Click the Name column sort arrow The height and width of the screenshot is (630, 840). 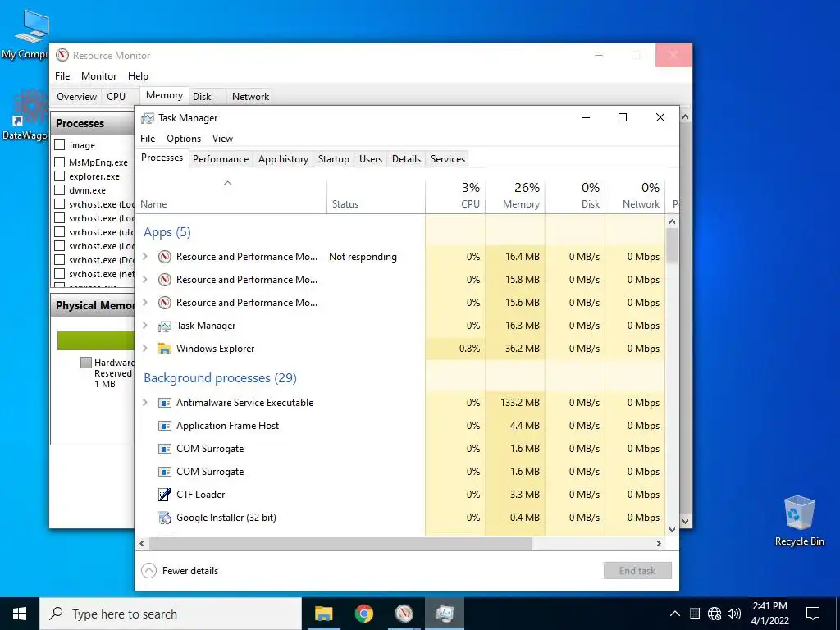228,183
